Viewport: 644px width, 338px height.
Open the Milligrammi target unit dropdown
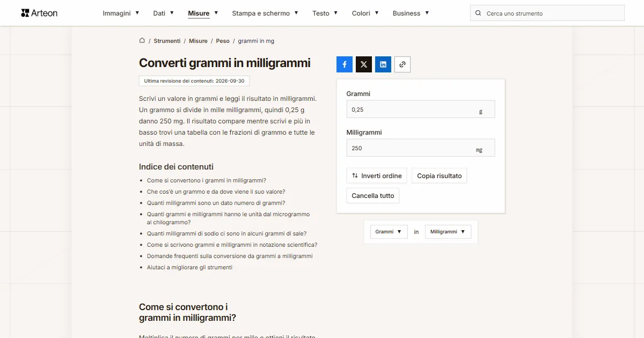448,232
